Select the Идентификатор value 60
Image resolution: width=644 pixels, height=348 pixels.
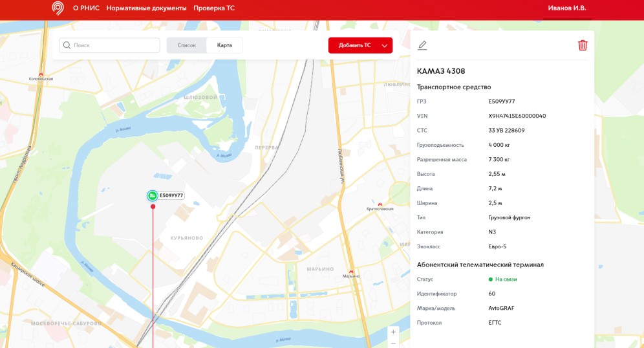point(492,294)
